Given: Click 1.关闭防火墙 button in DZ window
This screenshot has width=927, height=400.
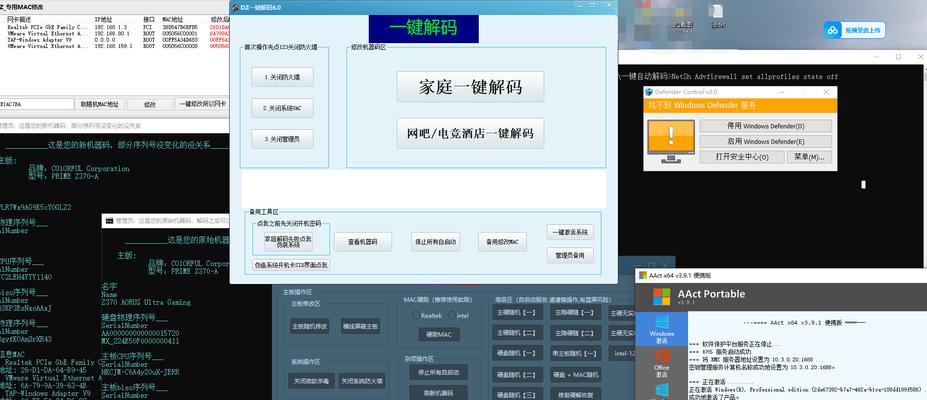Looking at the screenshot, I should click(282, 77).
